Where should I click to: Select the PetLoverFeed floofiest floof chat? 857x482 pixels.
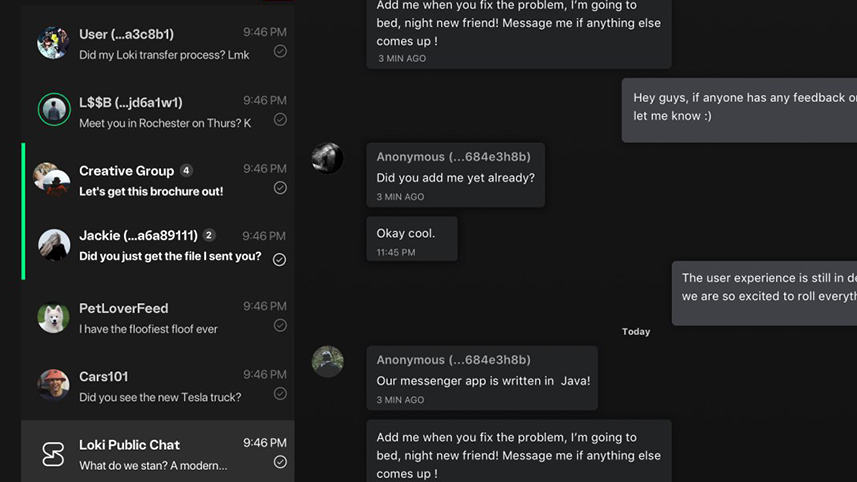click(157, 317)
